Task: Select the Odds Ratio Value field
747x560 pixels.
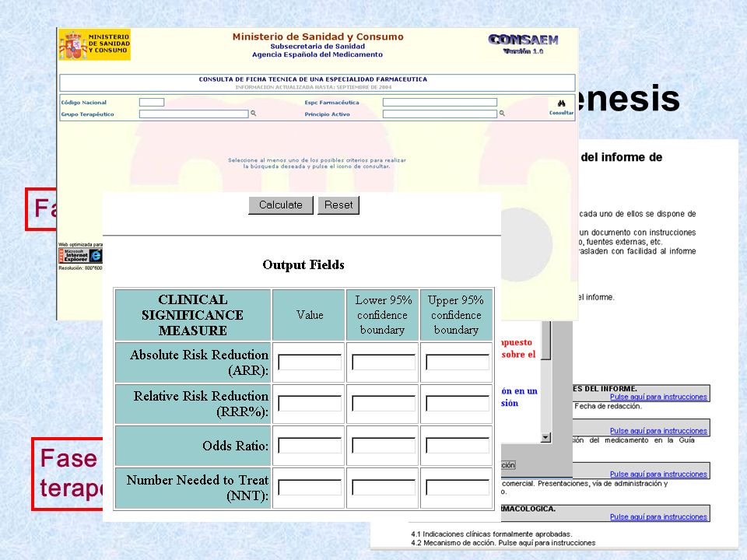Action: tap(310, 446)
